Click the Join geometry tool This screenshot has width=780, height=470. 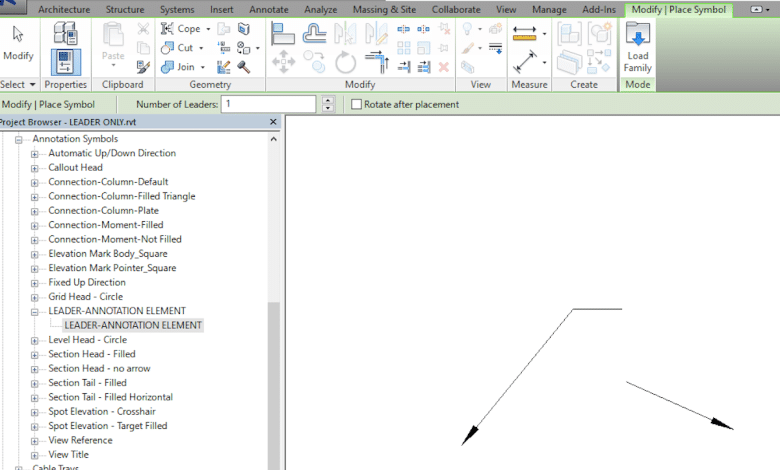tap(178, 67)
